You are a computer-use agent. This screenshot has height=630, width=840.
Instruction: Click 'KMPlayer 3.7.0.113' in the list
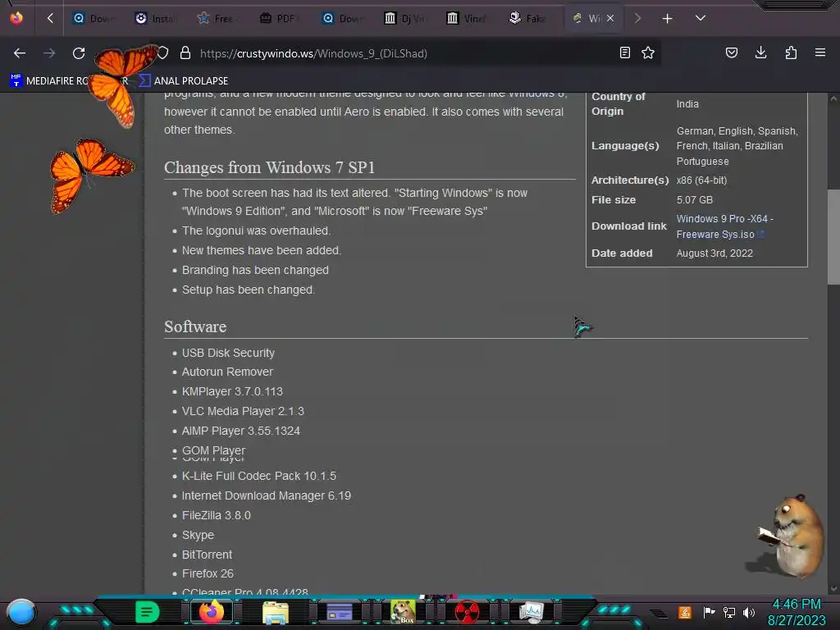click(x=232, y=391)
